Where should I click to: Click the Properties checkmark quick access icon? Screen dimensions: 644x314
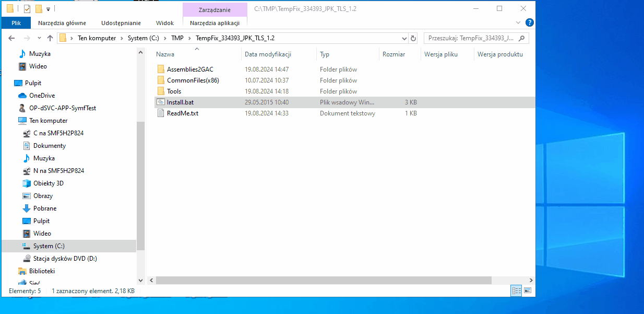[27, 9]
